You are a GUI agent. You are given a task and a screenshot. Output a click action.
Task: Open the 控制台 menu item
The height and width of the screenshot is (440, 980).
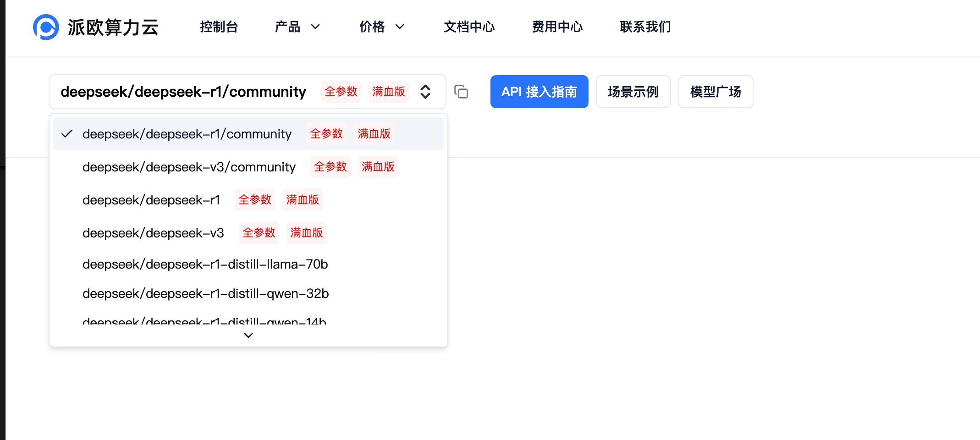pos(219,27)
